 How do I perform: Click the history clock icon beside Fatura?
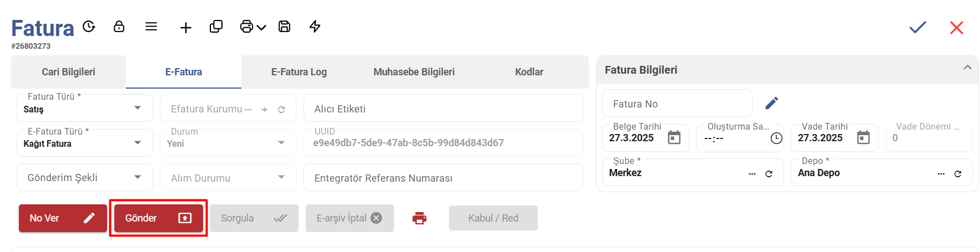coord(89,27)
